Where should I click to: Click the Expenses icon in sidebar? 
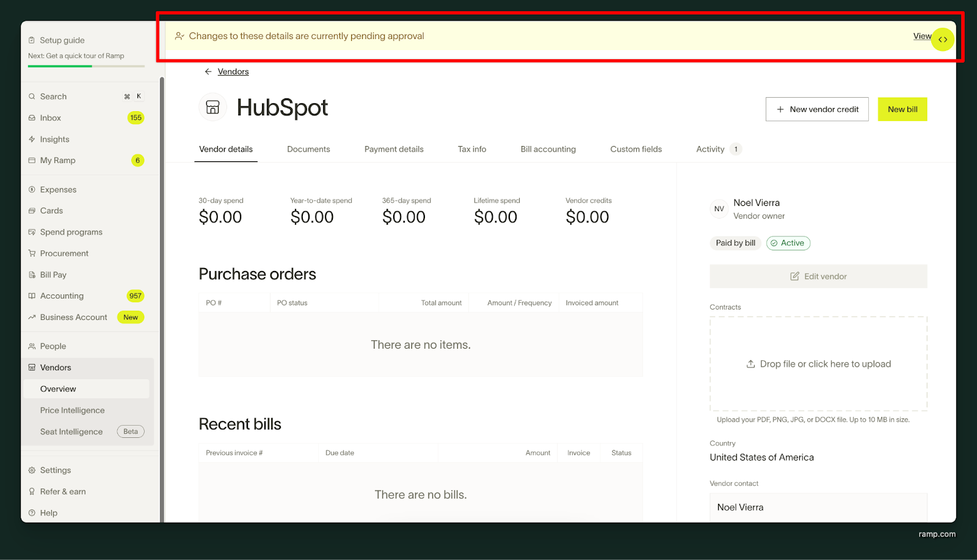click(32, 190)
